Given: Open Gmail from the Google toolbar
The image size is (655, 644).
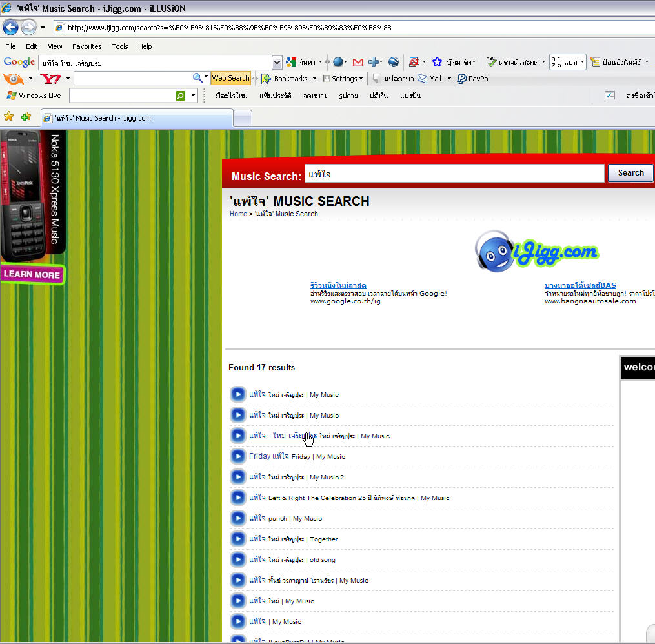Looking at the screenshot, I should pyautogui.click(x=358, y=62).
